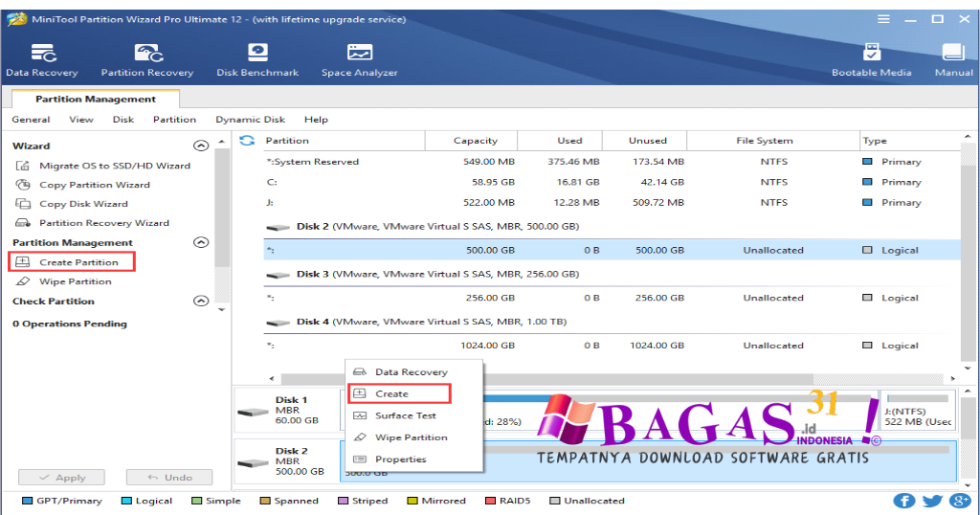This screenshot has width=980, height=515.
Task: Open the Manual
Action: [x=954, y=60]
